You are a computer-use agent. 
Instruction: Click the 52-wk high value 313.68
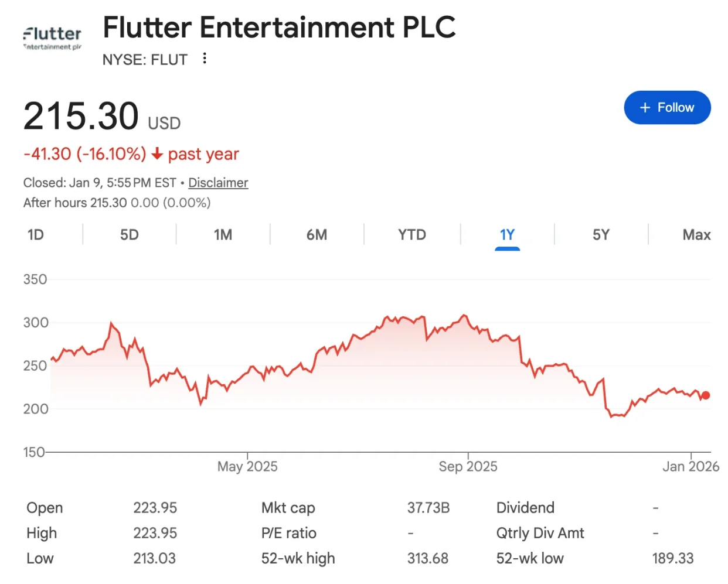pyautogui.click(x=428, y=558)
